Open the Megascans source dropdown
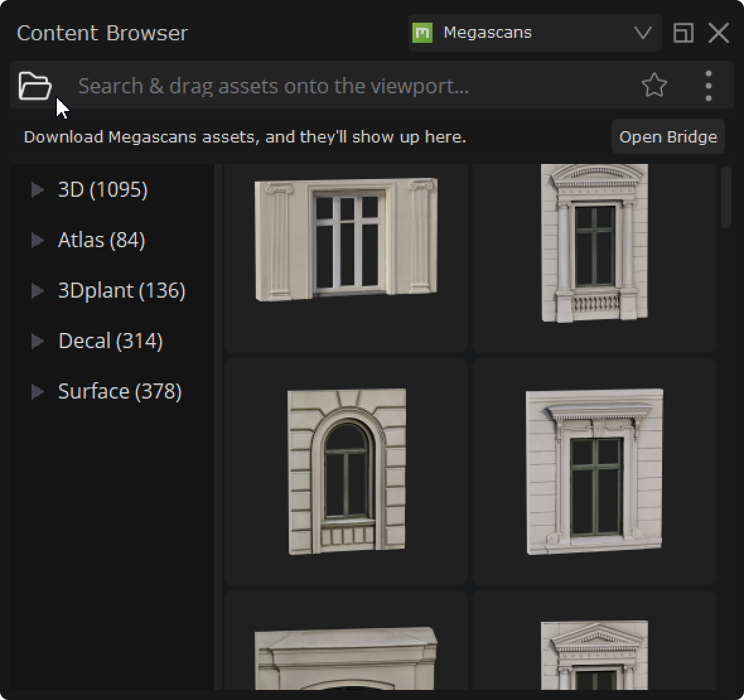This screenshot has height=700, width=744. click(x=642, y=33)
